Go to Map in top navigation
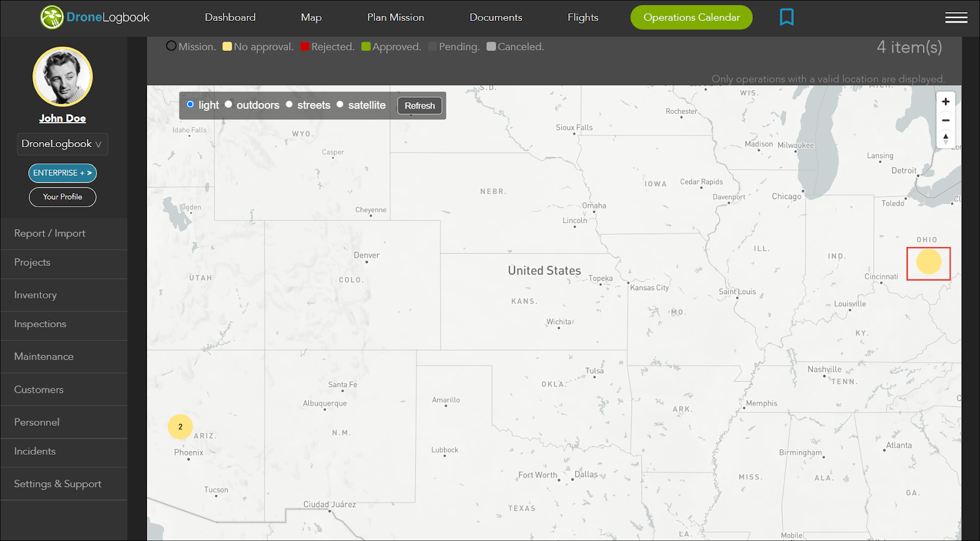 click(x=311, y=17)
